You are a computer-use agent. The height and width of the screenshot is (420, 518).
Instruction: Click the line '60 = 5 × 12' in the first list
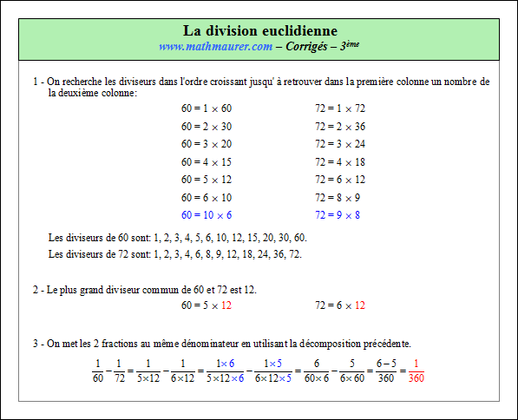[x=207, y=180]
